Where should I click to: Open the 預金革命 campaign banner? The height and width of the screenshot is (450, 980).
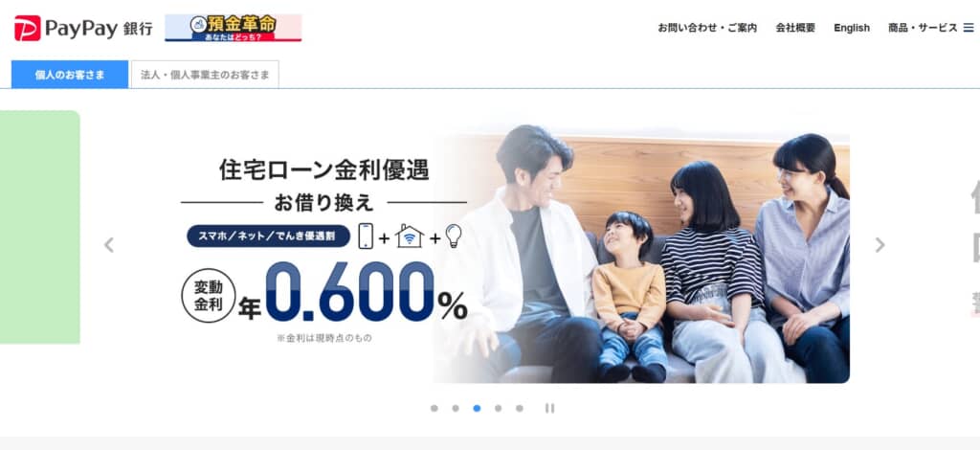tap(234, 28)
